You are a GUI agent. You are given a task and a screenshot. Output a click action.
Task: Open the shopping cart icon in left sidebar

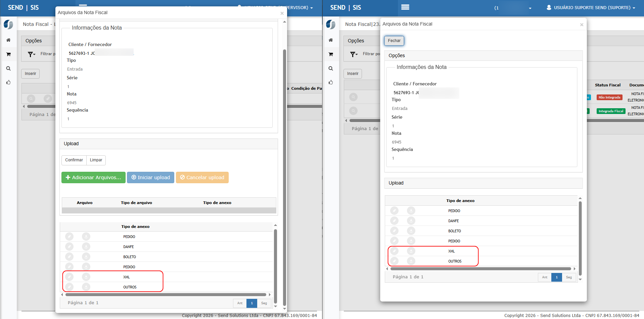[x=8, y=54]
